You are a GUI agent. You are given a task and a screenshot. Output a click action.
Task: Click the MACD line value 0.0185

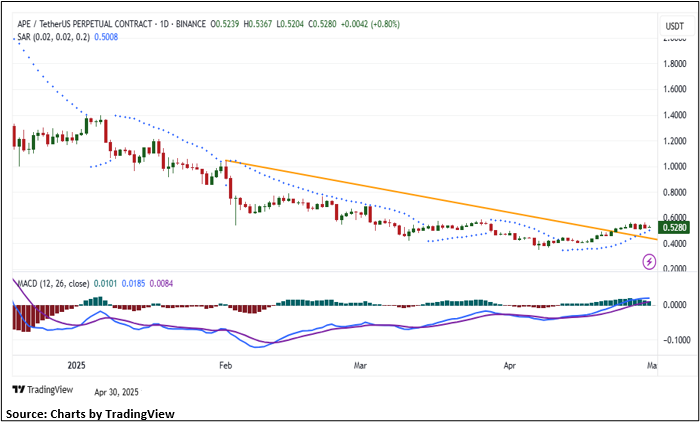click(x=133, y=284)
